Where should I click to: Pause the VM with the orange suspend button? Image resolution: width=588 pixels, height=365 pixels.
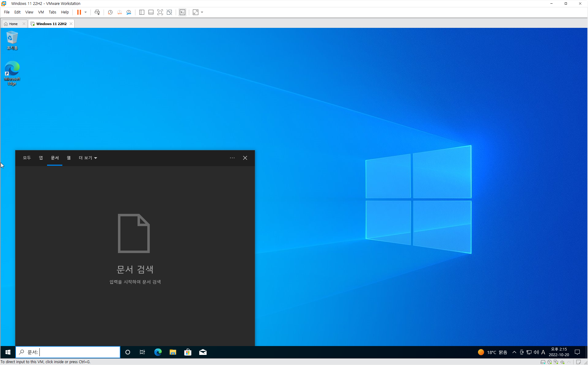pyautogui.click(x=79, y=12)
